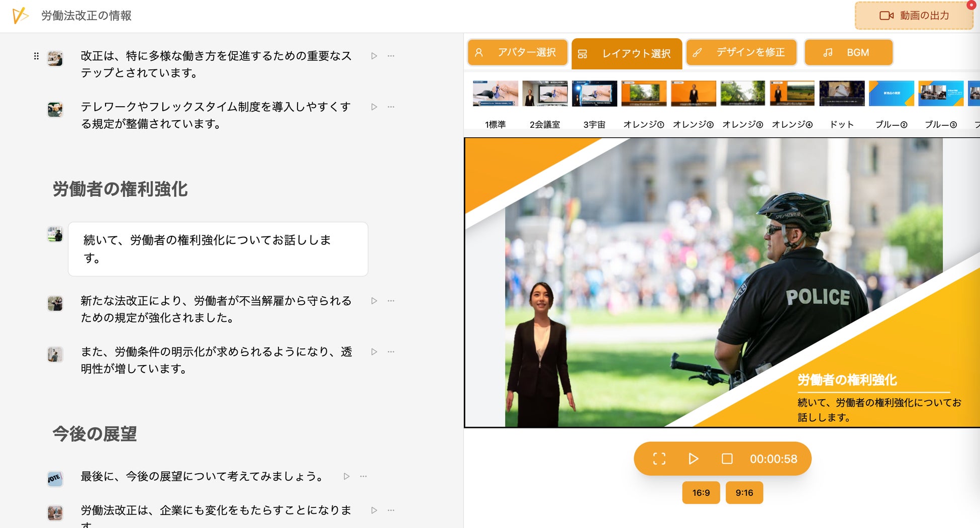Set aspect ratio to 9:16

[744, 493]
